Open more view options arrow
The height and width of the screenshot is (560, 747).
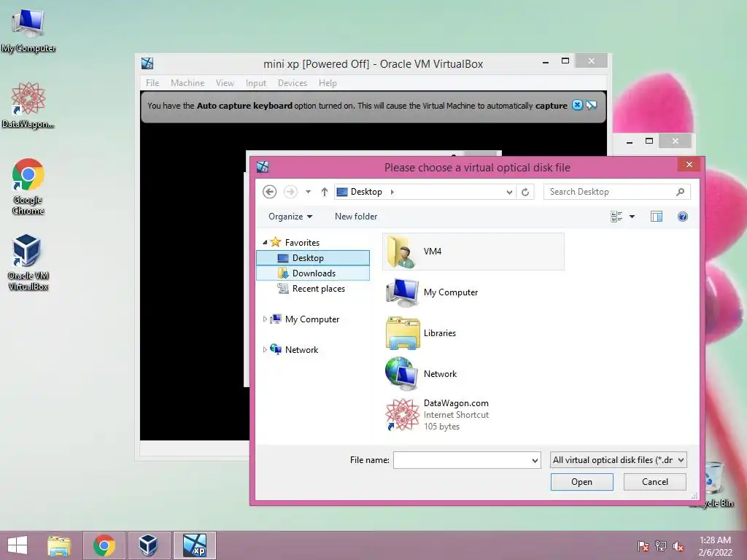[632, 217]
